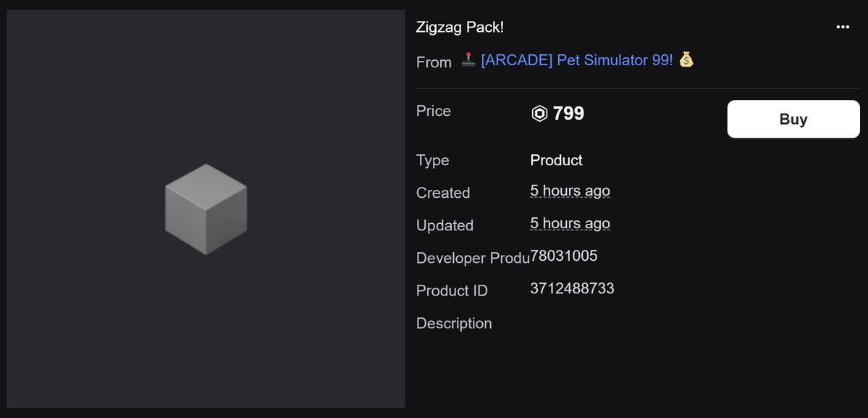Click the joystick emoji icon
The height and width of the screenshot is (418, 868).
pos(468,60)
